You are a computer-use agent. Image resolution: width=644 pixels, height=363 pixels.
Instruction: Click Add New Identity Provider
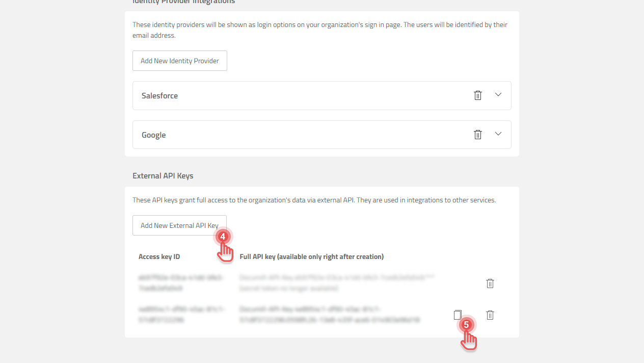179,60
